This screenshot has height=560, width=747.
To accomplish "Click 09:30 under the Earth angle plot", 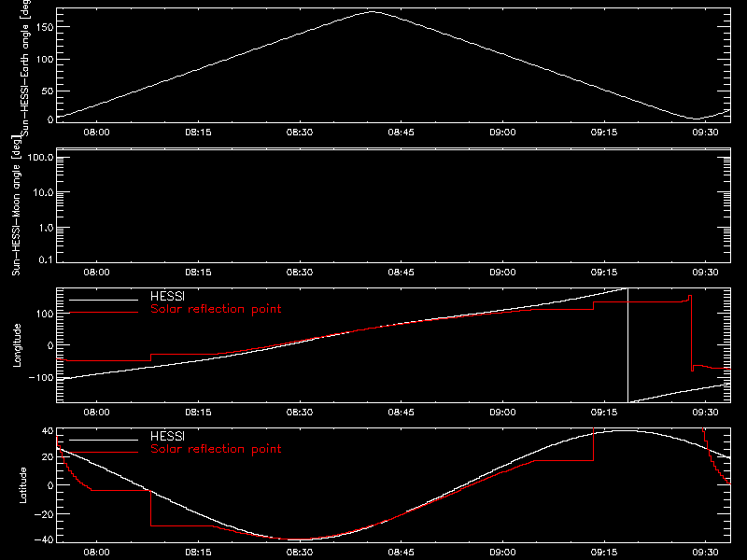I will (x=706, y=133).
